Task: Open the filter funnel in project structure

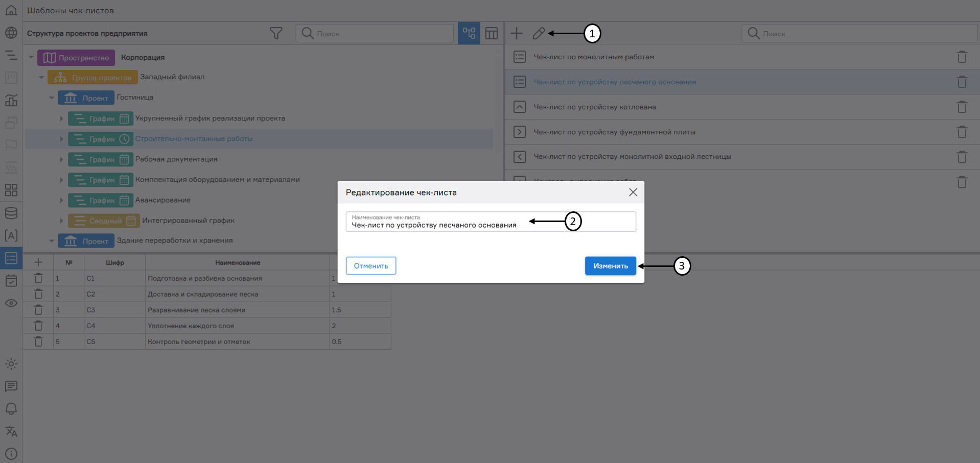Action: coord(276,34)
